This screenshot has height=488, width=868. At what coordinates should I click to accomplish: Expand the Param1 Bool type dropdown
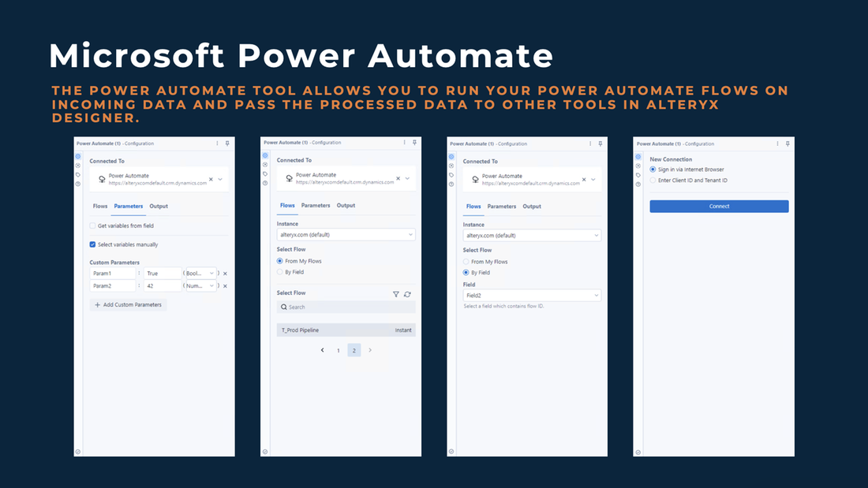coord(201,274)
